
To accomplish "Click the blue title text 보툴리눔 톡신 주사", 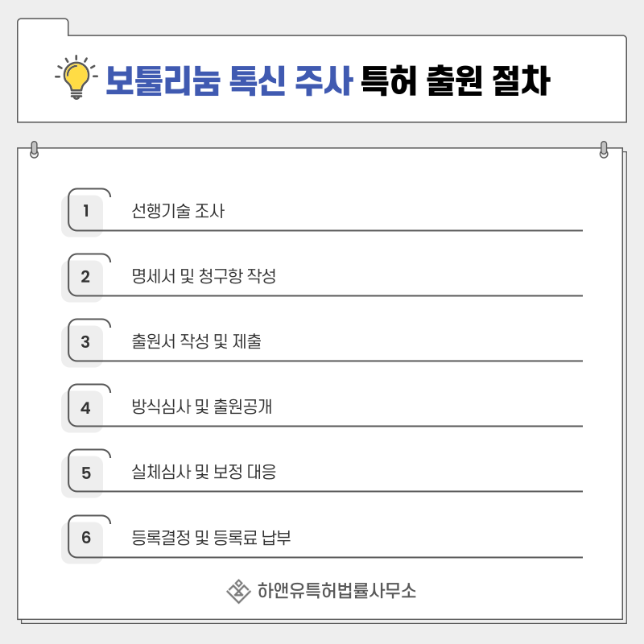I will click(228, 79).
